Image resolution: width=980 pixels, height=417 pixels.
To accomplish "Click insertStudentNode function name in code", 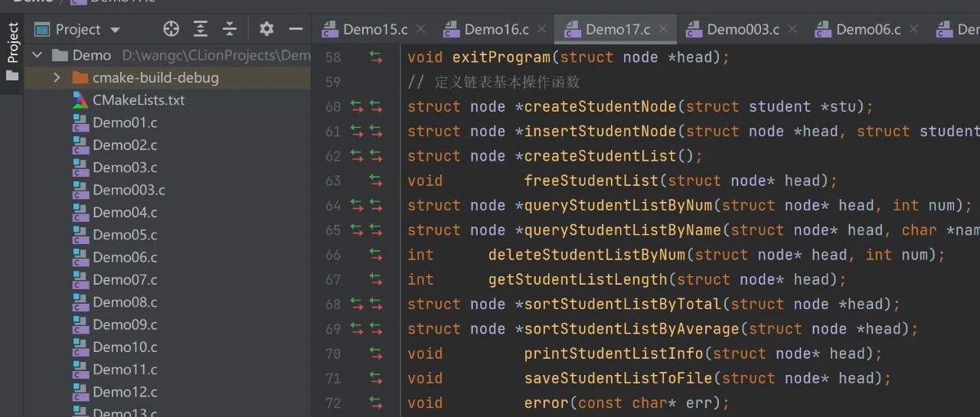I will point(600,131).
